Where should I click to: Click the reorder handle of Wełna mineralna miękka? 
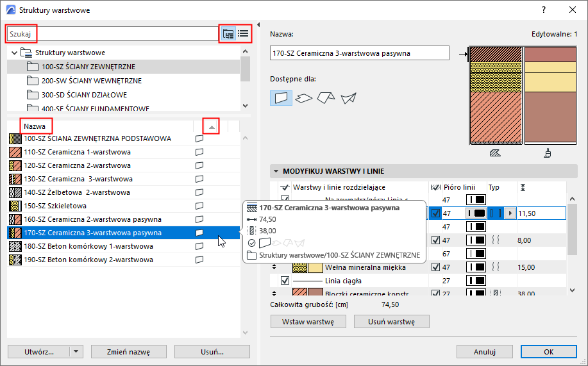(x=274, y=267)
